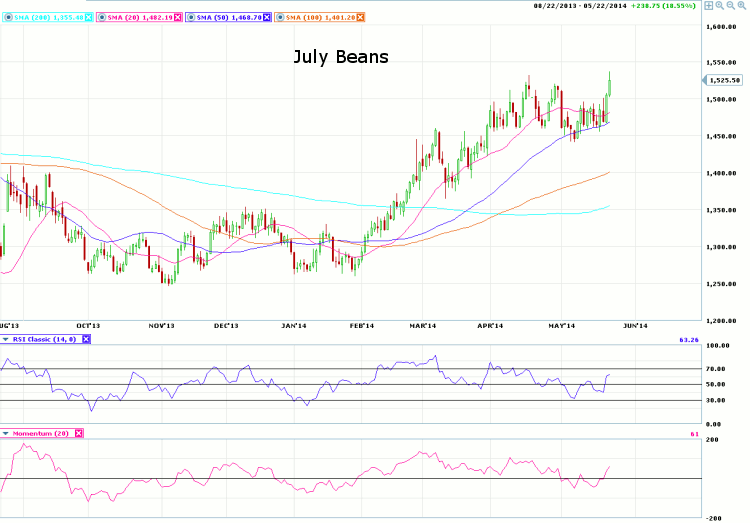
Task: Close the Momentum (20) panel
Action: click(x=79, y=433)
